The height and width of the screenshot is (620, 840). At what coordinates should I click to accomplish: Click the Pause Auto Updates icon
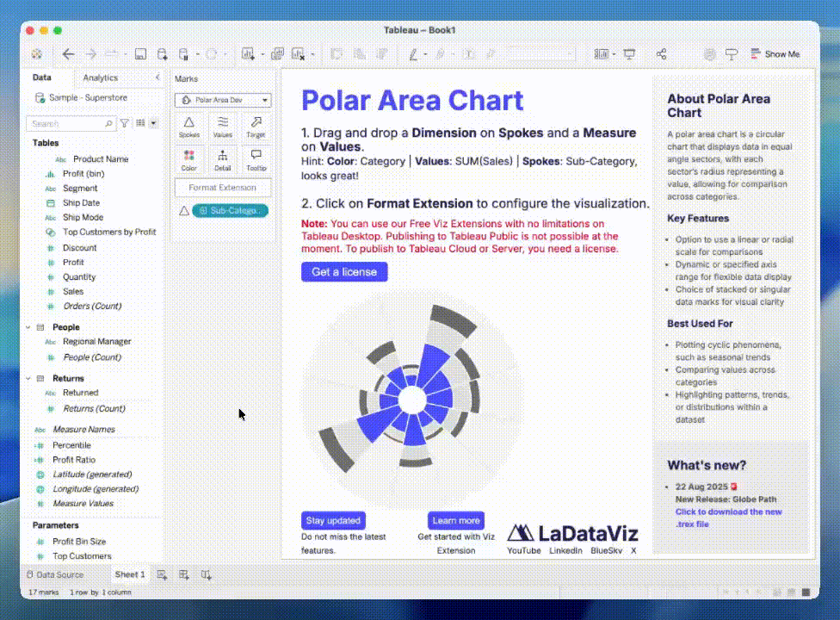coord(184,54)
